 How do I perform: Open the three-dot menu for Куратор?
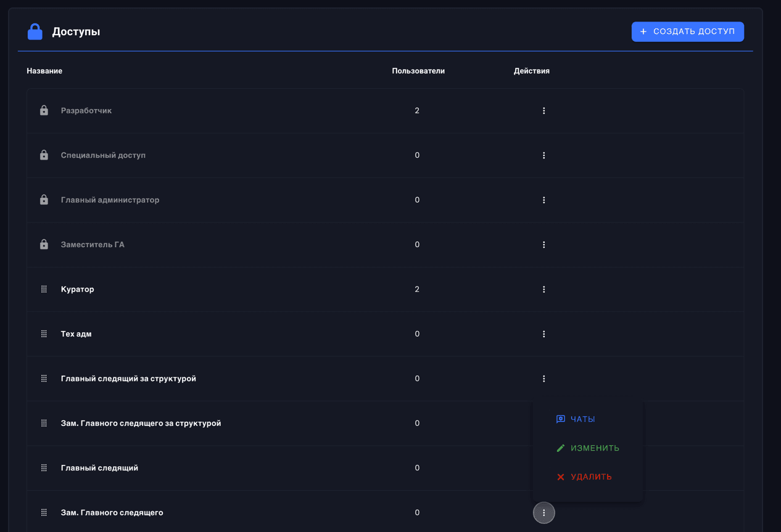(x=543, y=289)
